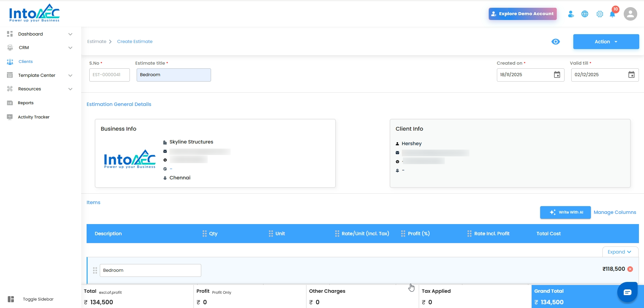Click the Estimate title field

174,75
